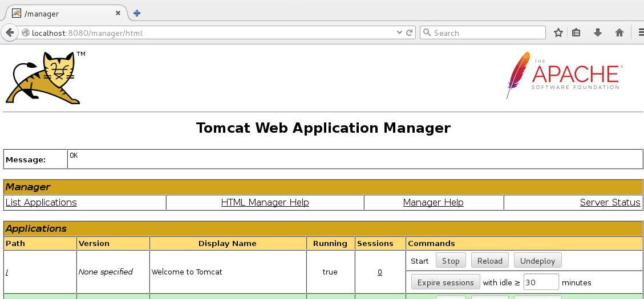The height and width of the screenshot is (299, 644).
Task: Open the Manager Help link
Action: [x=434, y=203]
